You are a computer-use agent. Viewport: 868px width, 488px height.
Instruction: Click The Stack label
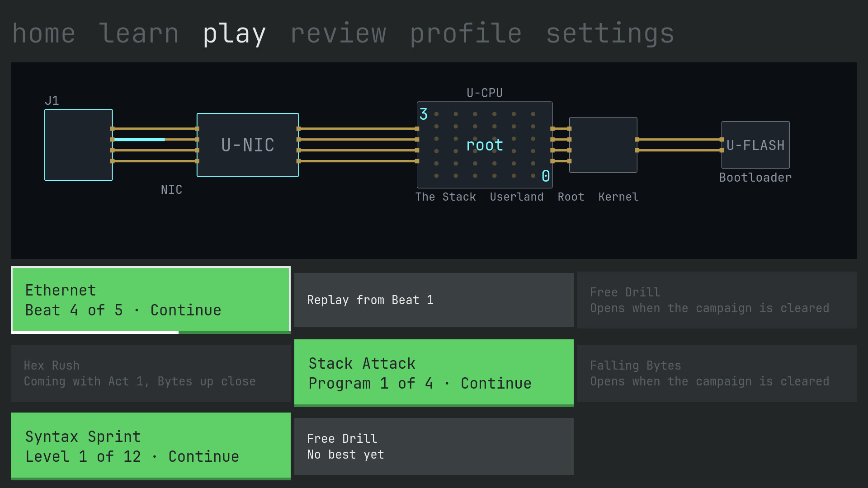(x=446, y=197)
